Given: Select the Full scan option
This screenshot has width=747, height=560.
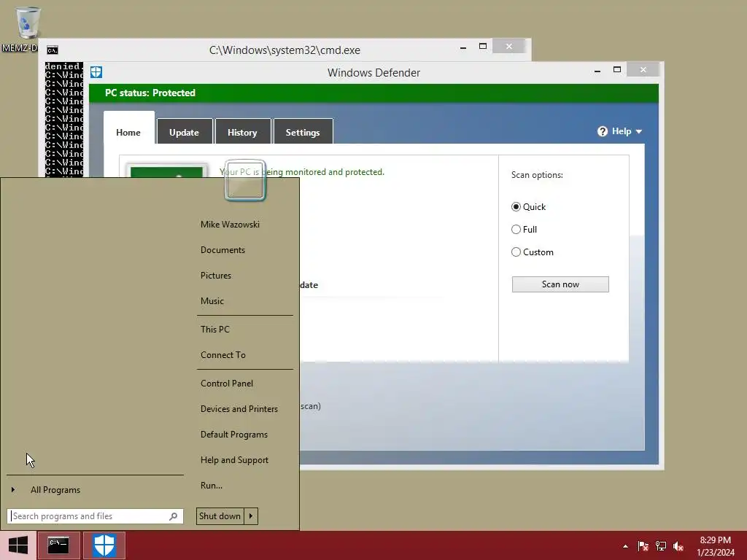Looking at the screenshot, I should (x=516, y=230).
